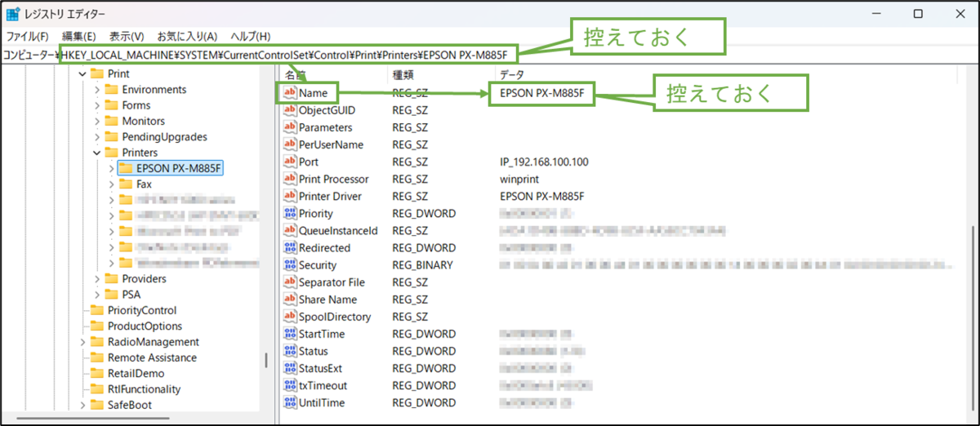Open the ファイル(F) menu
980x426 pixels.
[x=28, y=37]
